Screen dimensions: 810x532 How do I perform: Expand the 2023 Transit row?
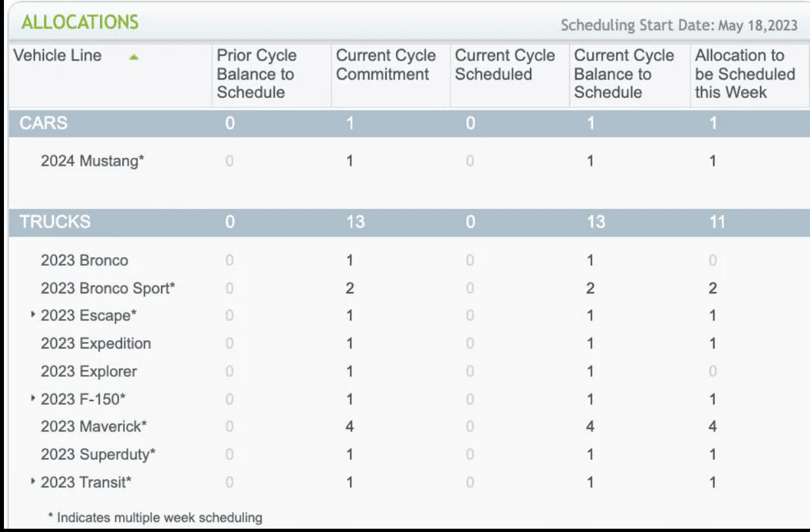pos(33,482)
